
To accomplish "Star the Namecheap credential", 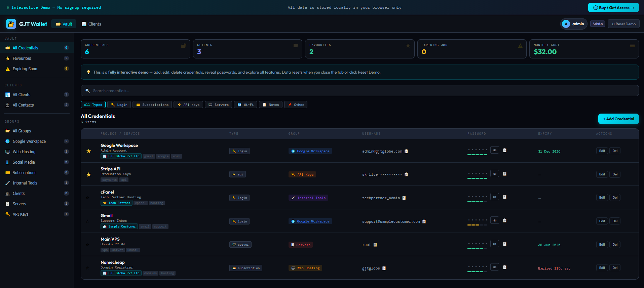I will click(x=88, y=268).
